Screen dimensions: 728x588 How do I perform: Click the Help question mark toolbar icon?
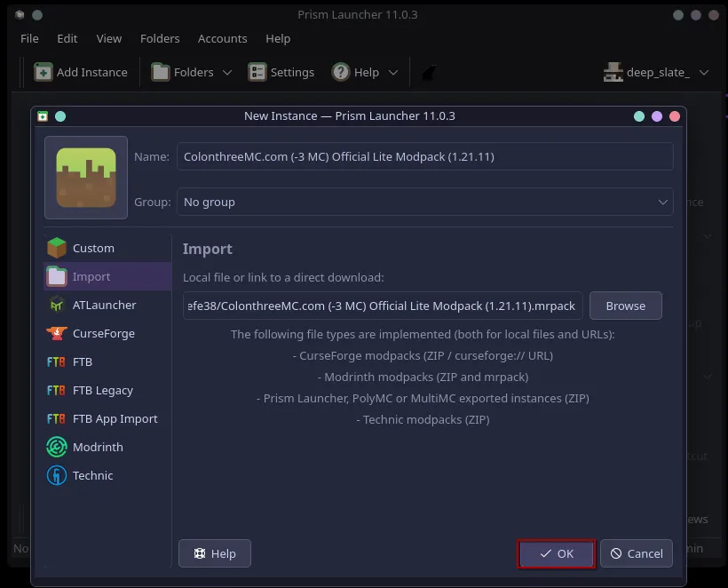(x=341, y=72)
